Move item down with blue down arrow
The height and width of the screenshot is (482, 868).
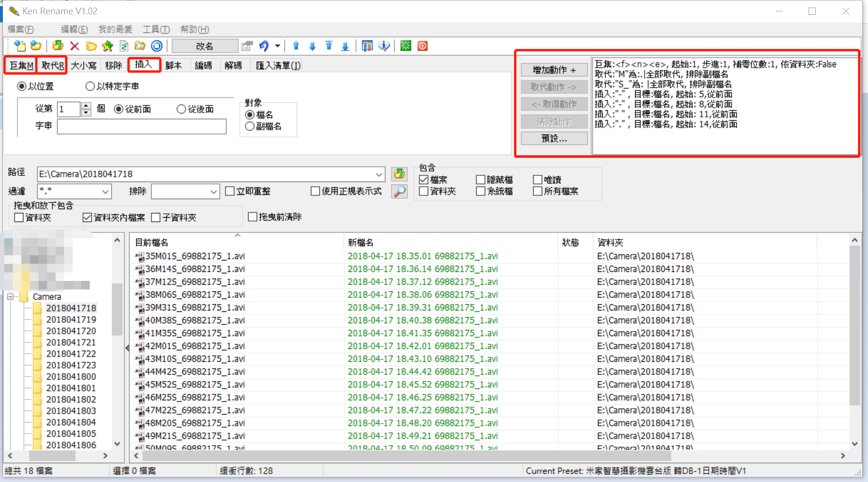(x=312, y=46)
